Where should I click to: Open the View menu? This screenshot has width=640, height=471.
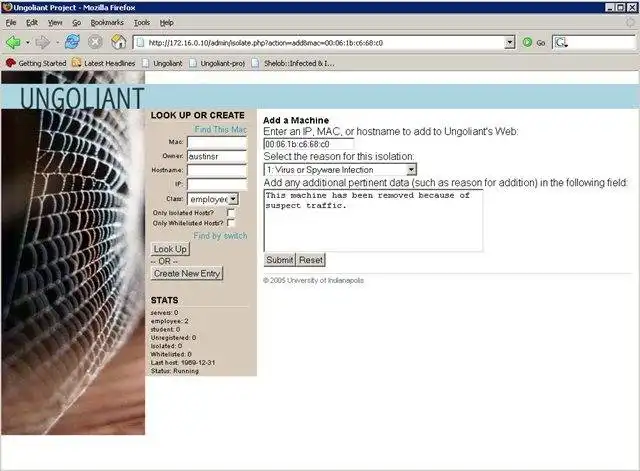click(x=55, y=23)
